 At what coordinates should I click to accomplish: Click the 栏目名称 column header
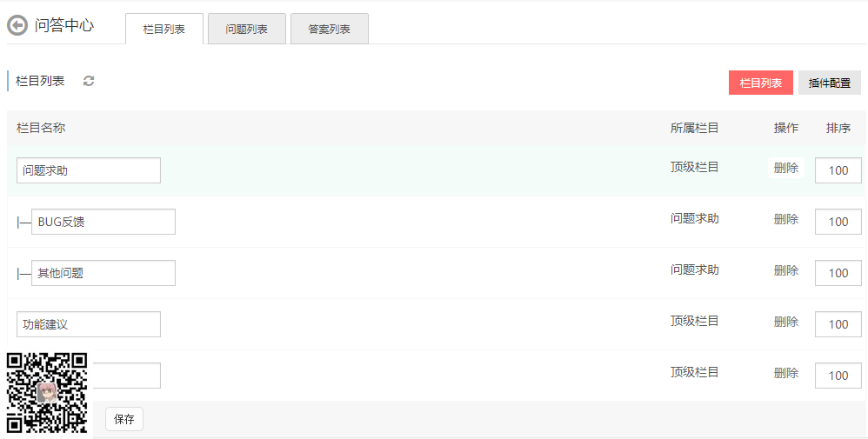41,128
